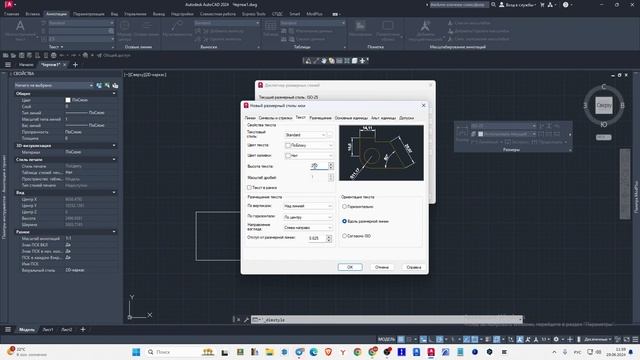Switch to Tolerances tab in dialog

(407, 118)
